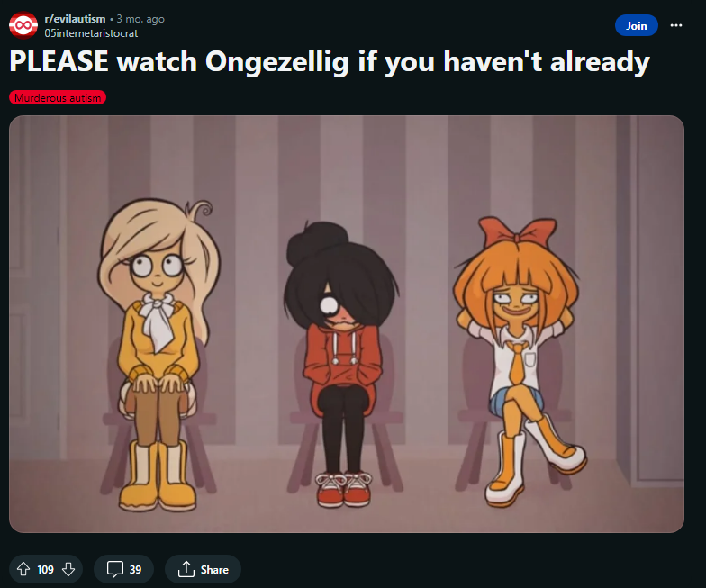Open the post image of three girls
The width and height of the screenshot is (706, 588).
(x=347, y=324)
